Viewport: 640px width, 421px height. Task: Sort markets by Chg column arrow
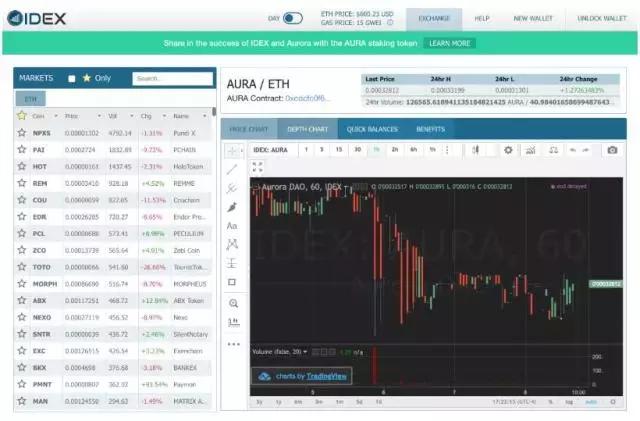164,116
